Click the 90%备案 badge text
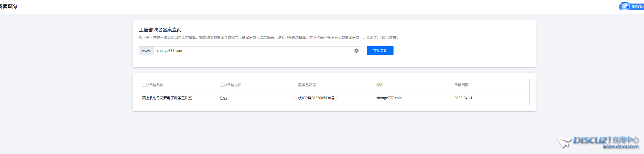 [x=637, y=7]
